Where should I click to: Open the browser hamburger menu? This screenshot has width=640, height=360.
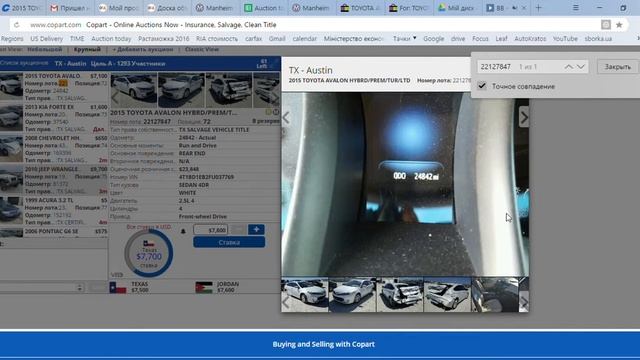coord(576,8)
